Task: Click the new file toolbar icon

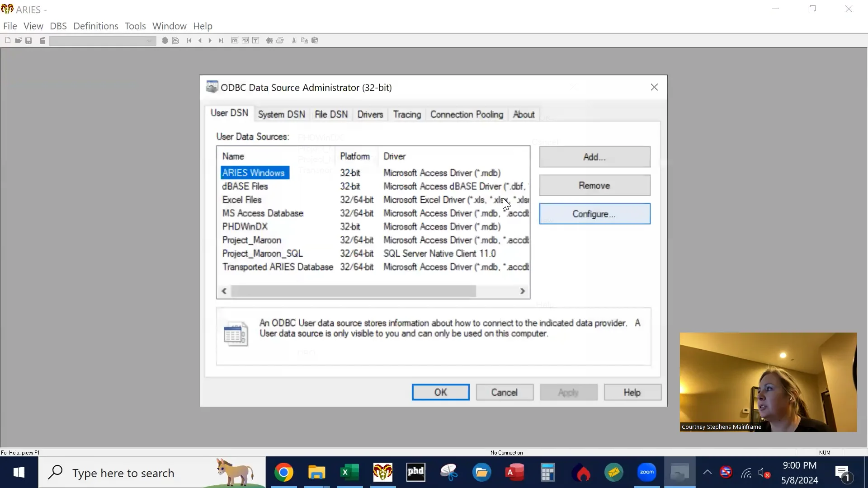Action: 8,41
